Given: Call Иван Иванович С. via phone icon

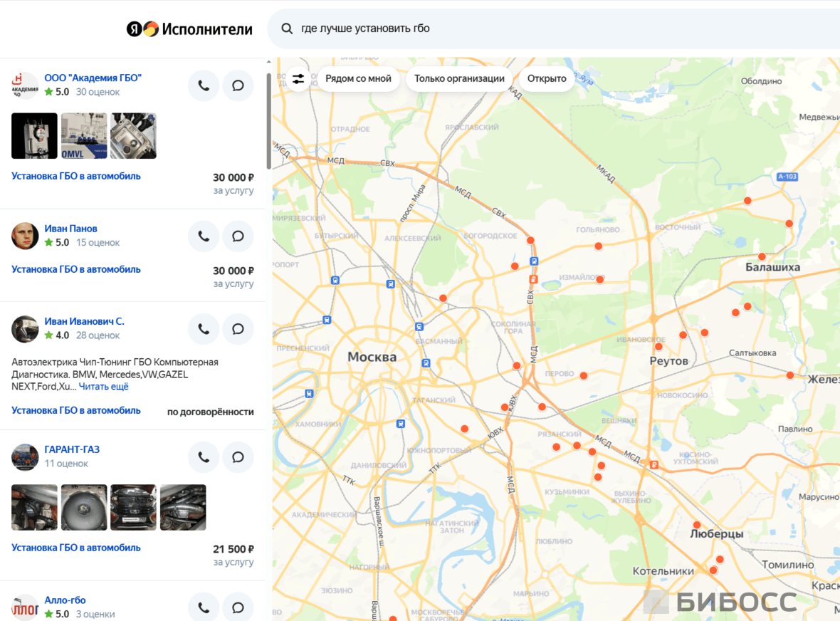Looking at the screenshot, I should (x=204, y=329).
